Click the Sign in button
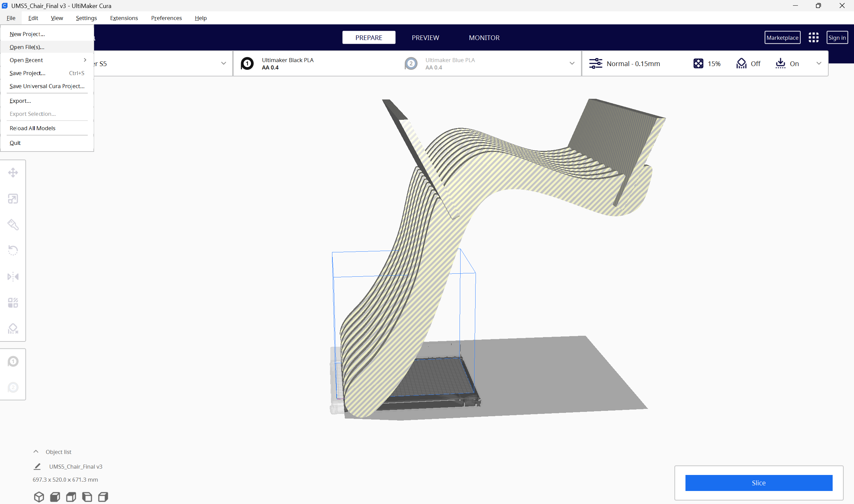854x504 pixels. pyautogui.click(x=837, y=37)
